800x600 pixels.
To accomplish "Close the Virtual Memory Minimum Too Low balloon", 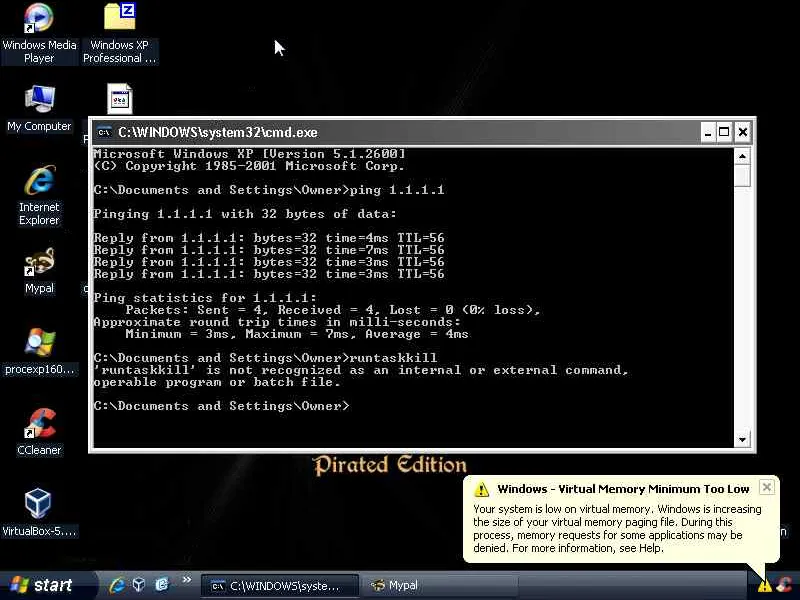I will [x=766, y=488].
